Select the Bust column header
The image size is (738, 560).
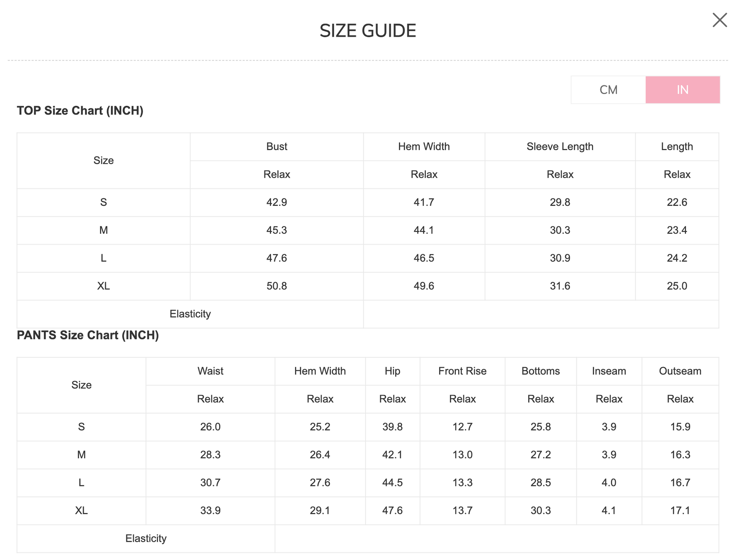276,147
